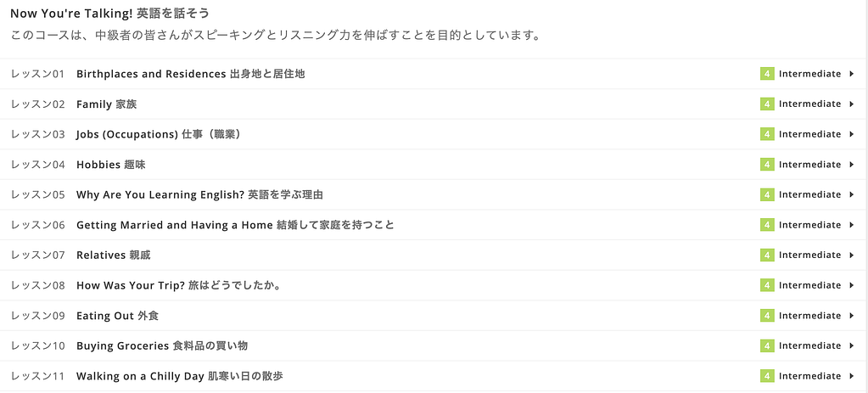
Task: Click level 4 badge on Birthplaces and Residences
Action: coord(767,74)
